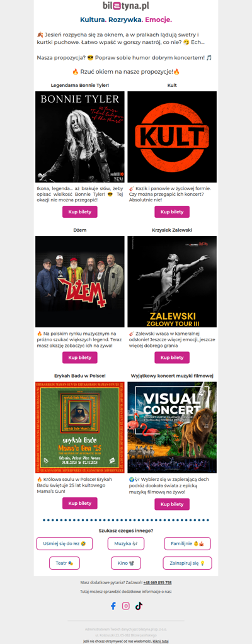Click Kup bilety under Dżem

80,358
